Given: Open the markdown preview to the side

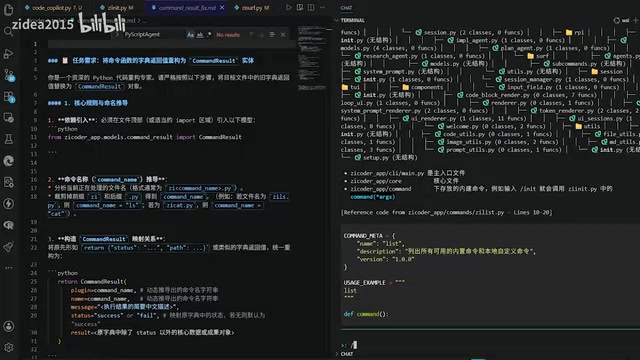Looking at the screenshot, I should [x=300, y=7].
